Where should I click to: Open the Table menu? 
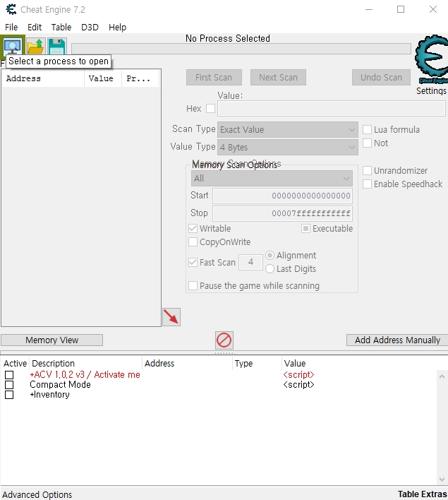pyautogui.click(x=61, y=28)
